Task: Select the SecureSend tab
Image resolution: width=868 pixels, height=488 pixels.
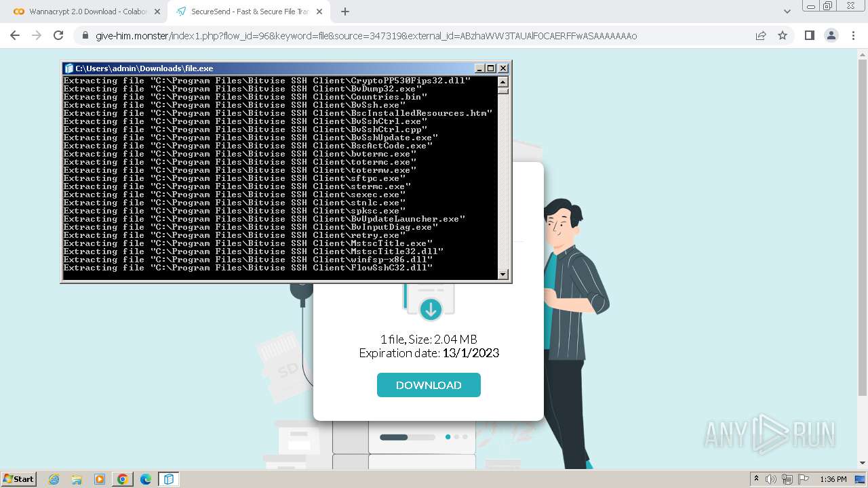Action: pos(250,12)
